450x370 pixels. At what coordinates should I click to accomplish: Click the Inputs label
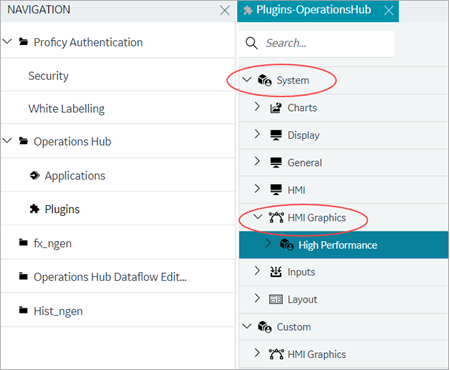pos(301,272)
